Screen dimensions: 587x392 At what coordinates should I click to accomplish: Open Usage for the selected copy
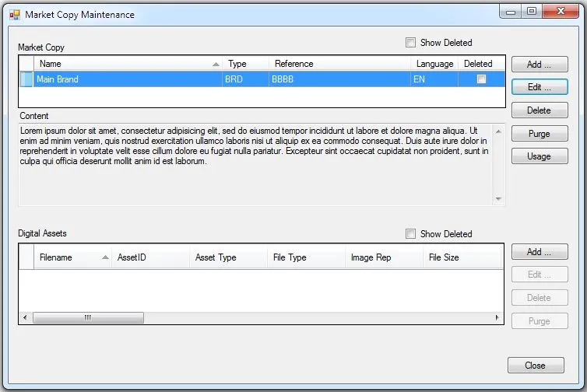point(539,156)
